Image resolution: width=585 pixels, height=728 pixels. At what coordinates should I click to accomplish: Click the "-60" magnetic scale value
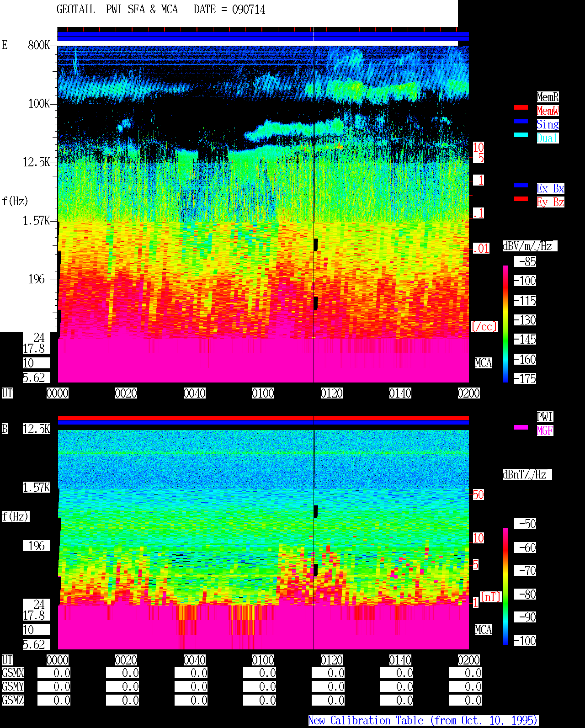pos(525,547)
